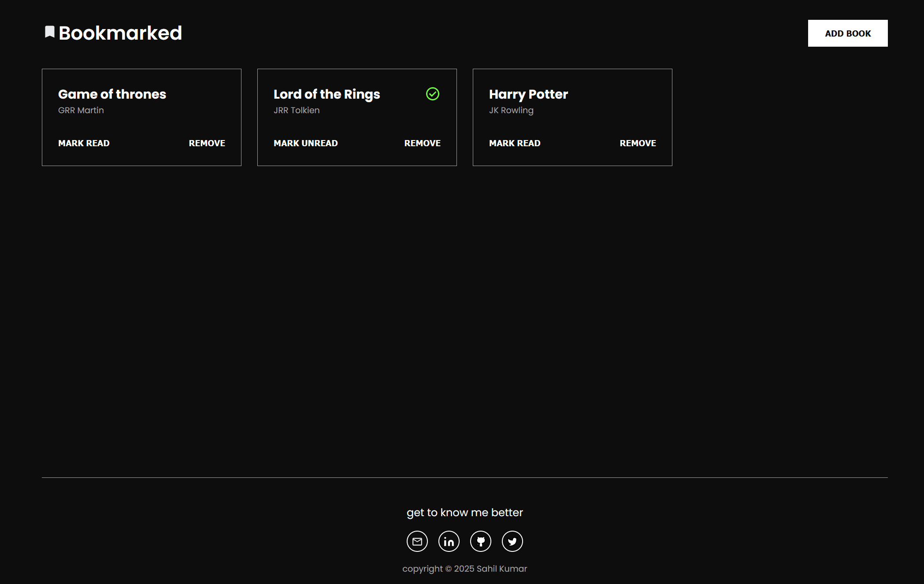The image size is (924, 584).
Task: Remove Game of Thrones from the list
Action: point(207,143)
